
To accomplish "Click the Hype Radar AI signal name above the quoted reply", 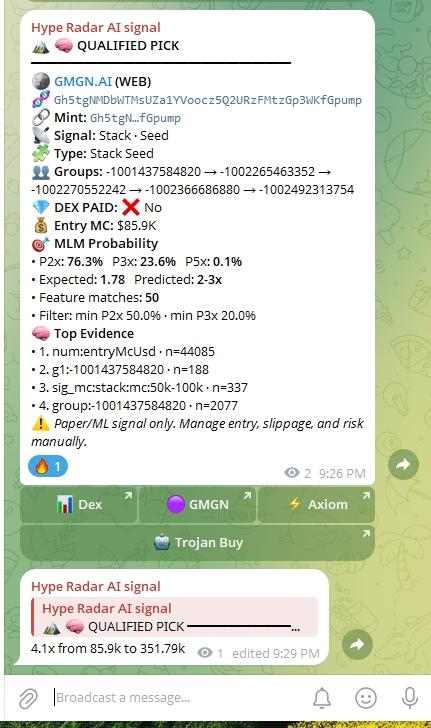I will [96, 586].
